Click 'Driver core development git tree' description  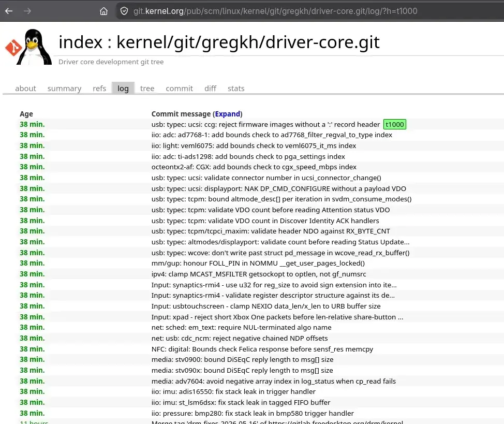tap(111, 62)
